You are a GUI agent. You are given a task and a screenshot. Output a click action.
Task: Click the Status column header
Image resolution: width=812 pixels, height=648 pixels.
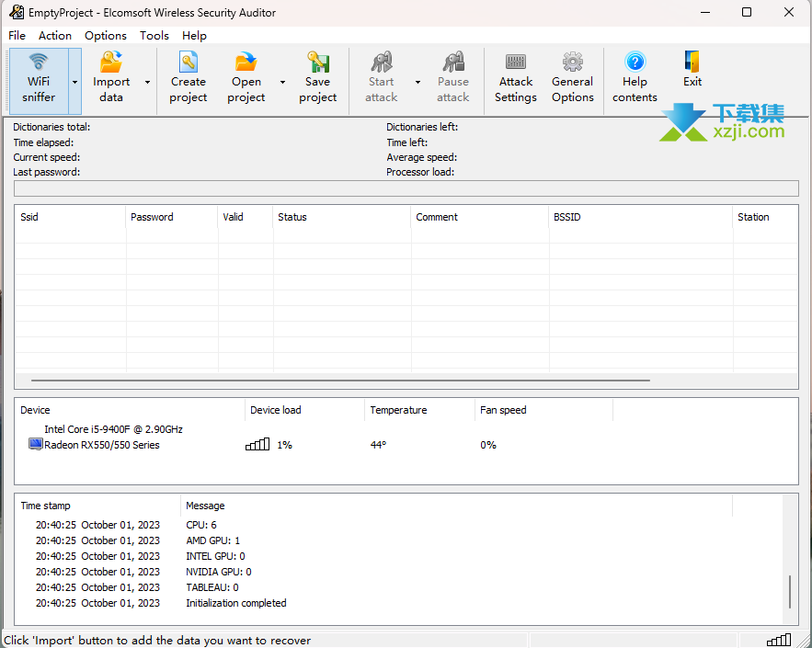[342, 217]
